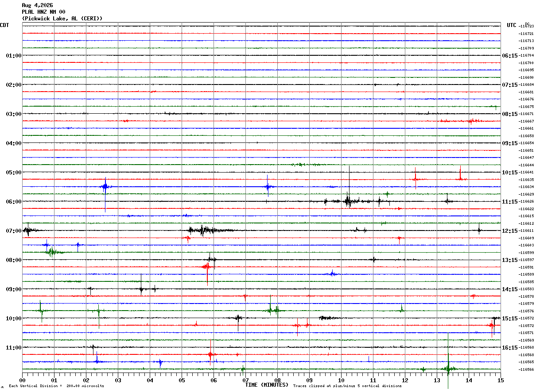Click the 00 minute axis tick label
536x392 pixels.
click(x=22, y=380)
